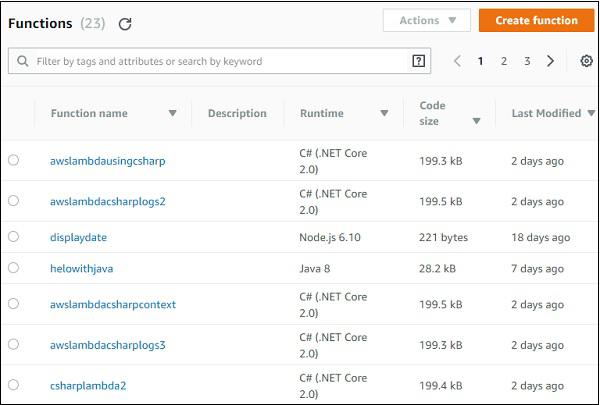The width and height of the screenshot is (600, 405).
Task: Sort by Code size column arrow
Action: click(476, 121)
